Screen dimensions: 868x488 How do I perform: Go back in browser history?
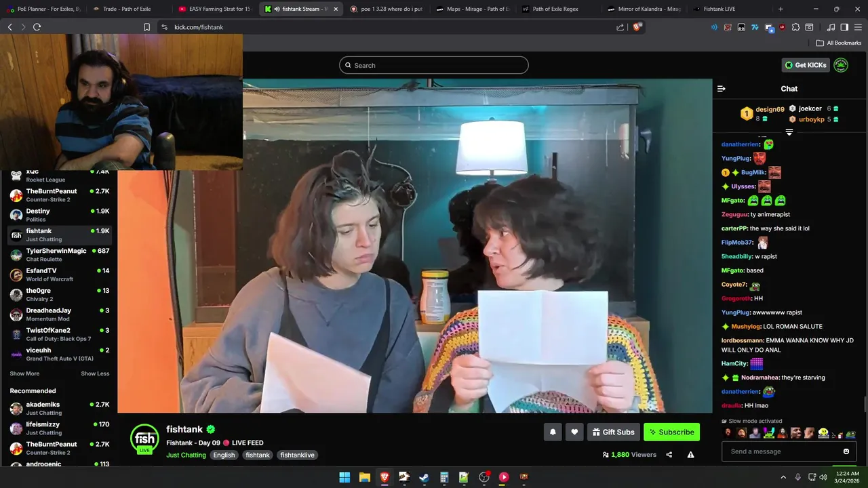pos(9,27)
